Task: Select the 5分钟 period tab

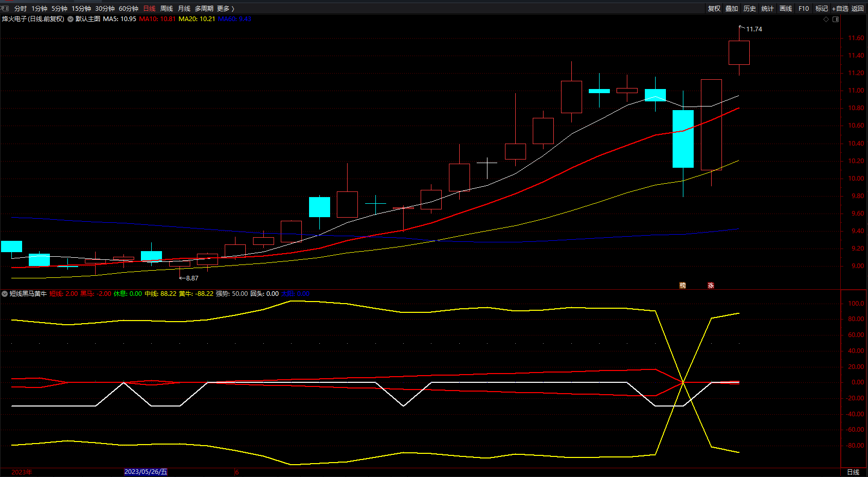Action: [60, 9]
